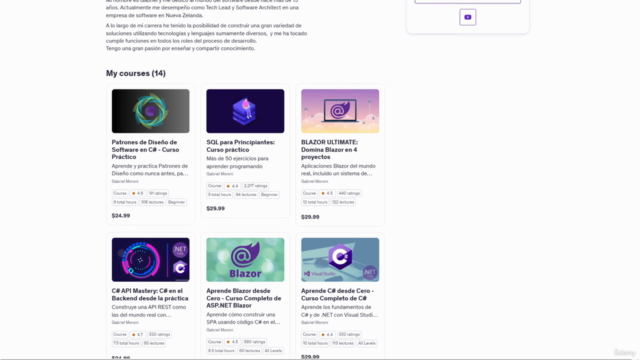Click the '560 ratings' badge
This screenshot has height=360, width=640.
pos(254,342)
